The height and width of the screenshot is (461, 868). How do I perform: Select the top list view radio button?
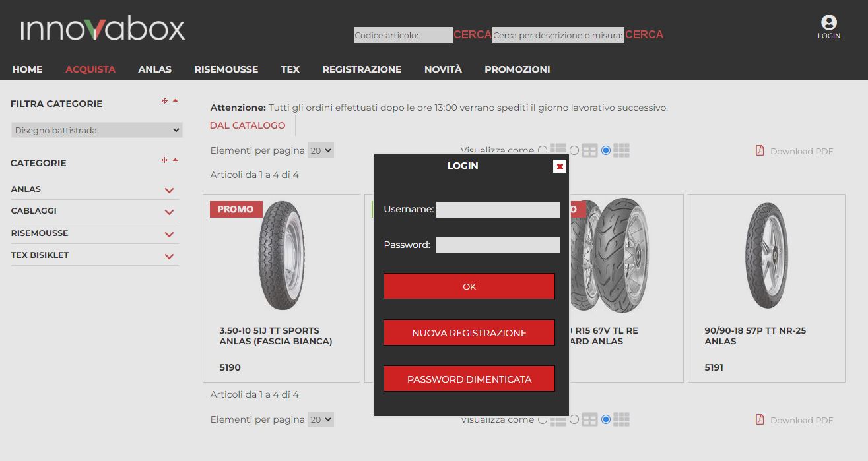click(x=543, y=150)
